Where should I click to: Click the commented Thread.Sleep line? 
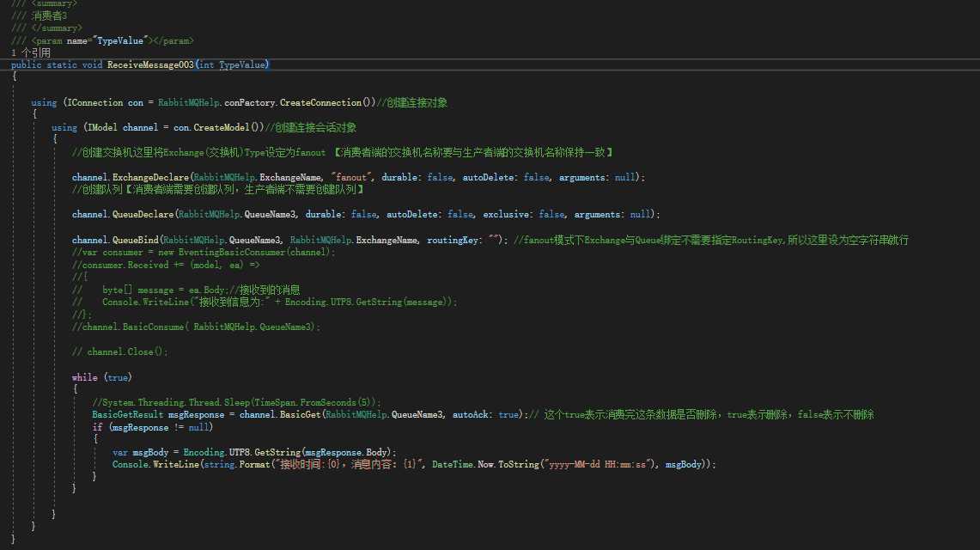(x=236, y=402)
